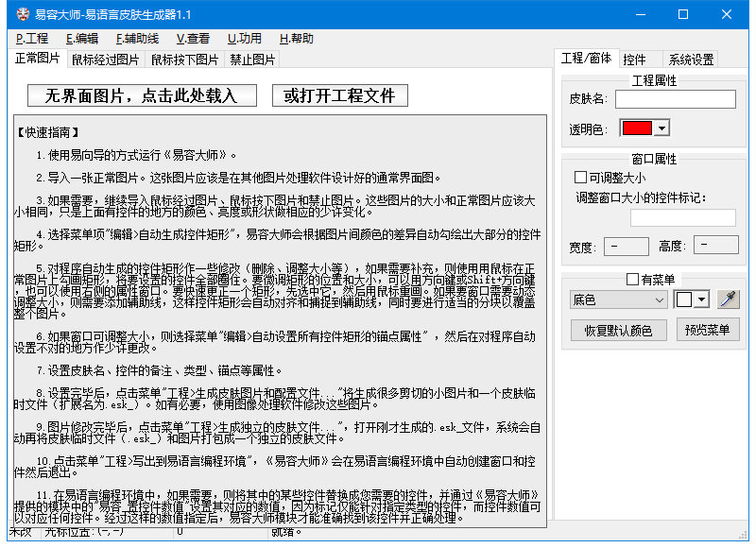Click the app logo icon in title bar
The width and height of the screenshot is (756, 548).
pos(23,14)
